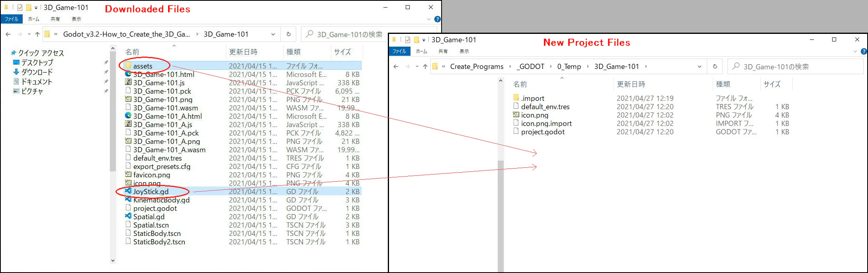Select the JoyStick.gd script file icon
Viewport: 868px width, 273px height.
(128, 191)
